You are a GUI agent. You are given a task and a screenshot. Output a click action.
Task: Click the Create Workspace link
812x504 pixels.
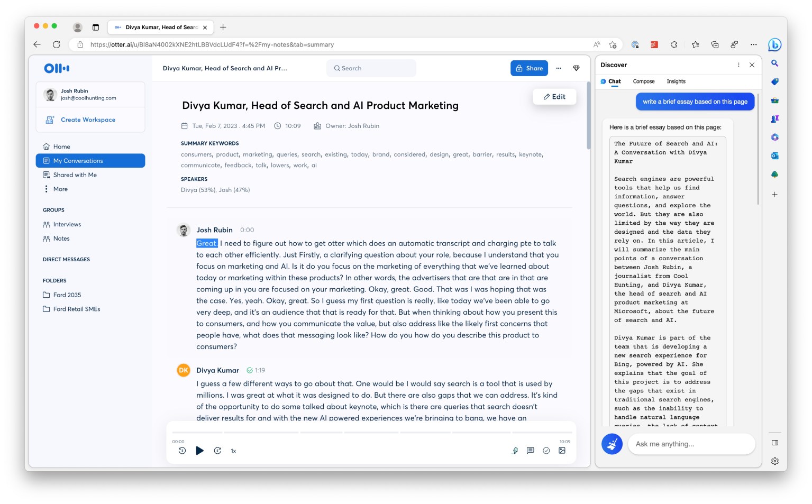(88, 120)
